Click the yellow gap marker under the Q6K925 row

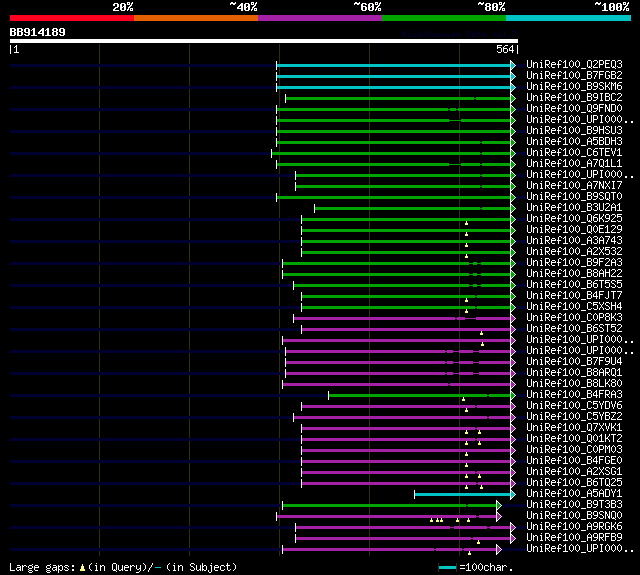[467, 223]
